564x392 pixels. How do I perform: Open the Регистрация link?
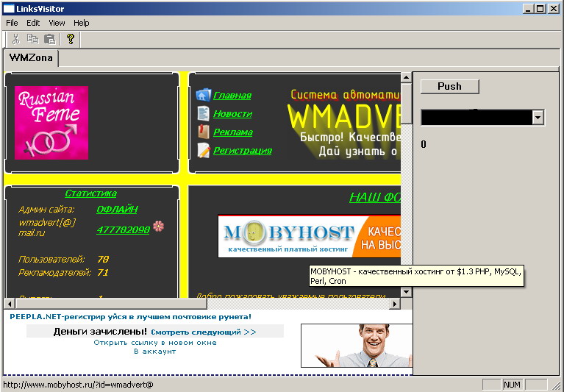tap(243, 150)
